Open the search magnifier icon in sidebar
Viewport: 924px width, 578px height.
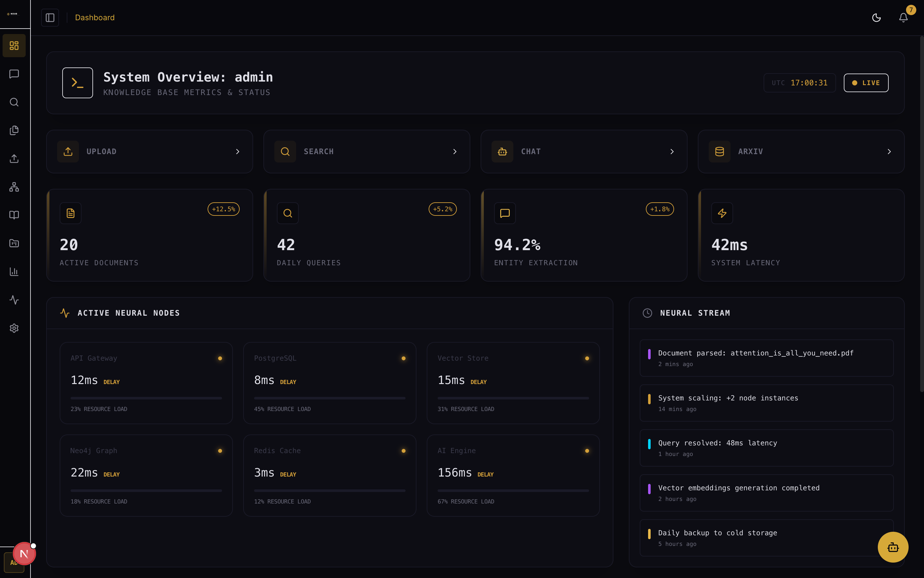click(14, 102)
